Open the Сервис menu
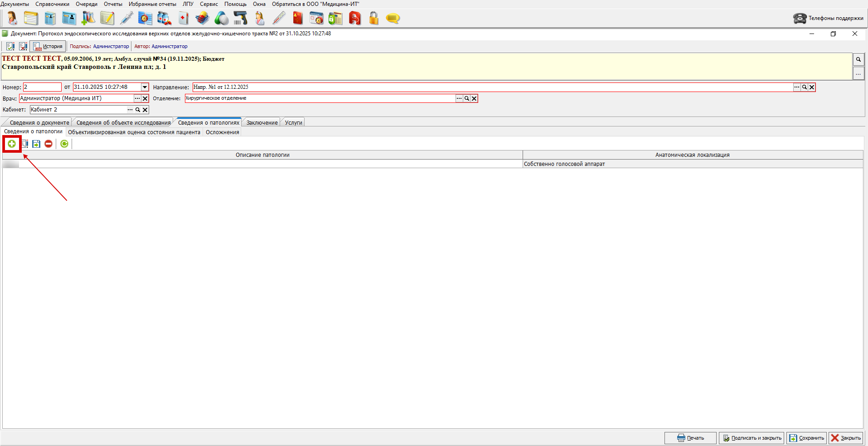868x446 pixels. tap(209, 4)
